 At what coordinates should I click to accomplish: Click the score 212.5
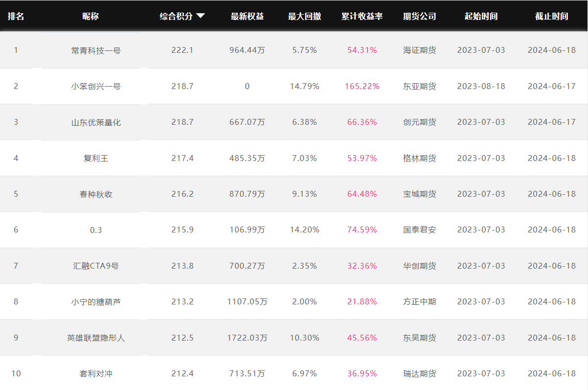(183, 338)
